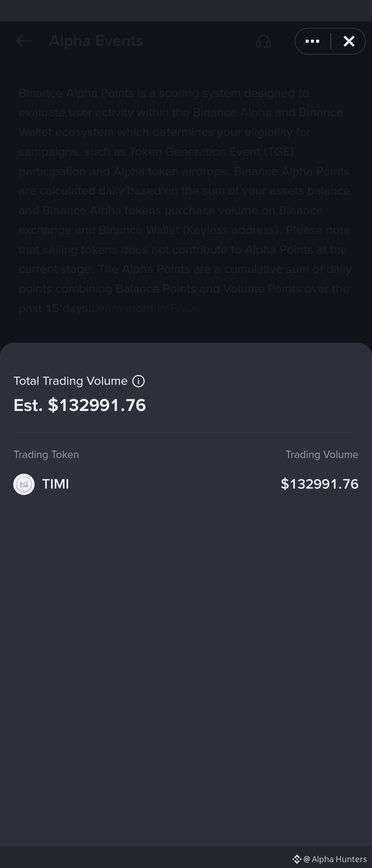This screenshot has width=372, height=868.
Task: Click the Trading Token column header
Action: click(46, 455)
